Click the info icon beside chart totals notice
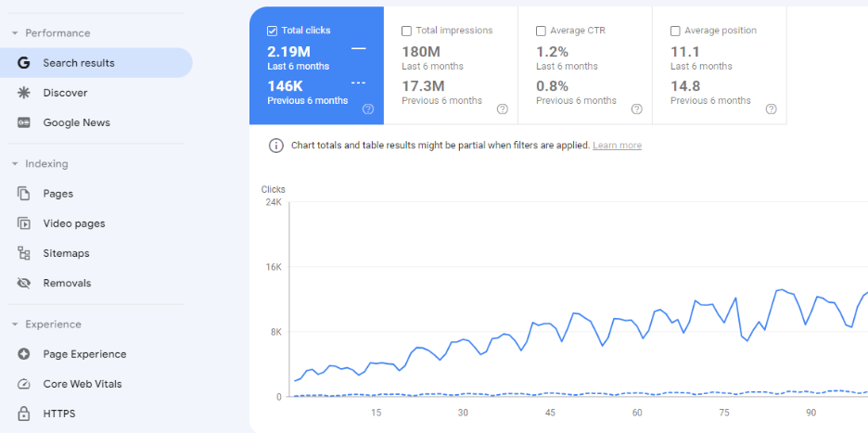868x433 pixels. 276,146
